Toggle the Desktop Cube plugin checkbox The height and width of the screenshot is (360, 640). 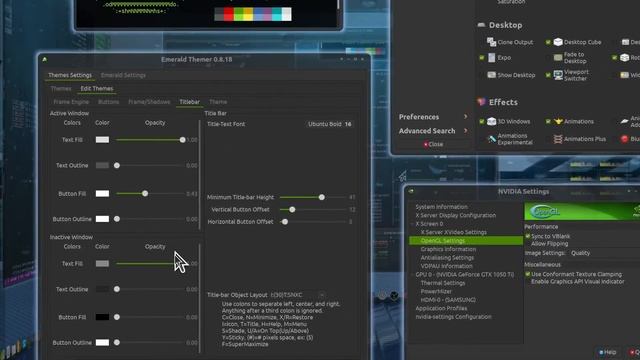tap(548, 42)
